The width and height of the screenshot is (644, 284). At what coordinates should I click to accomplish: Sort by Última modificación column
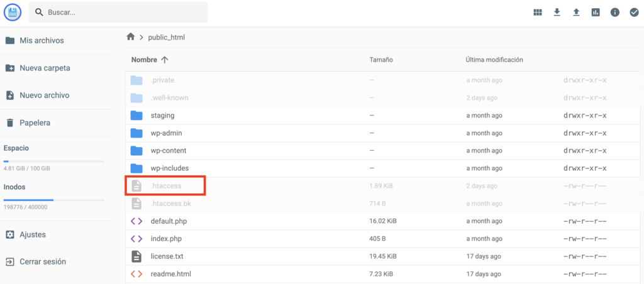[494, 60]
